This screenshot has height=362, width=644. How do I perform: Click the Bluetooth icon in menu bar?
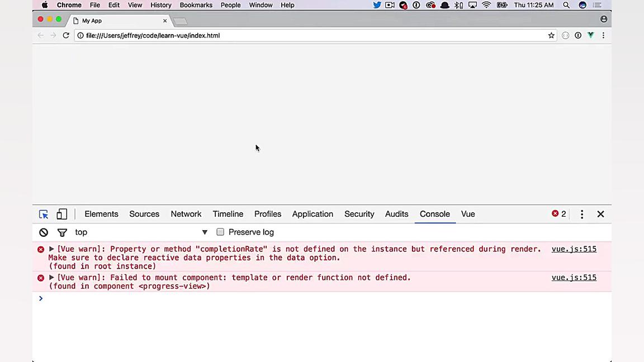(x=459, y=6)
